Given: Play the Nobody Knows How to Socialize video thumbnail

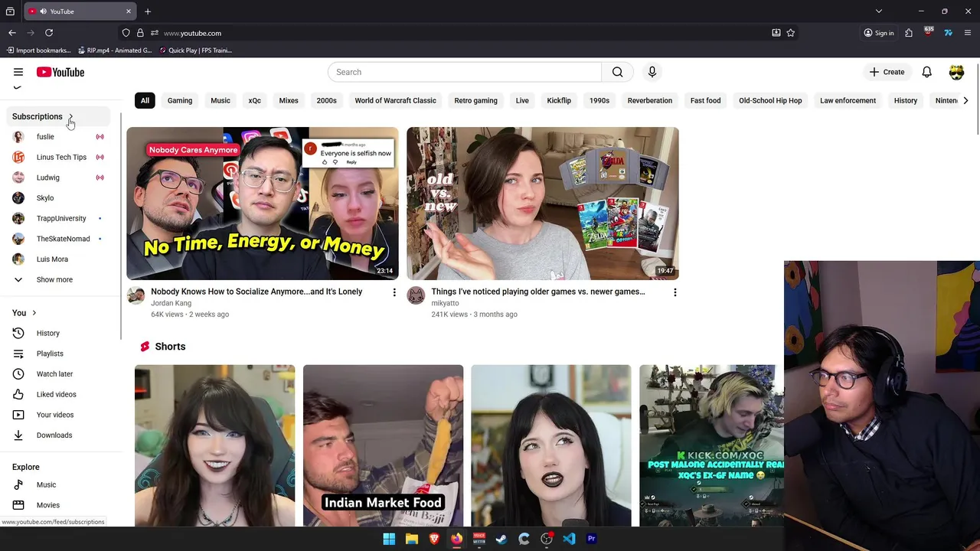Looking at the screenshot, I should (263, 204).
